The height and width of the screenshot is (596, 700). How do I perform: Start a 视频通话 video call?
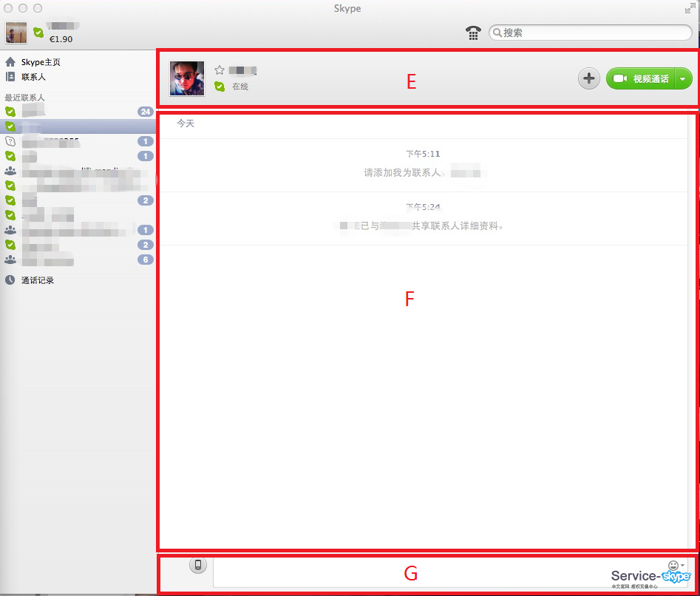click(x=641, y=79)
